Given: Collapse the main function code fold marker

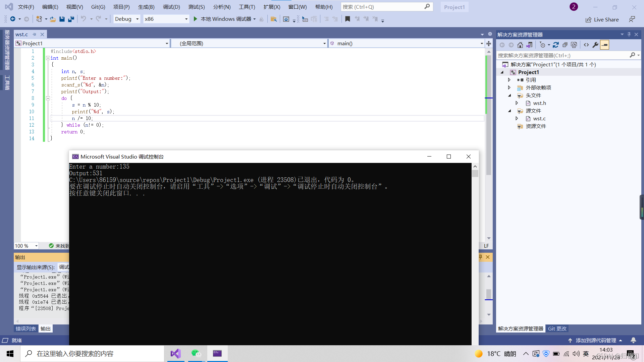Looking at the screenshot, I should [x=48, y=58].
